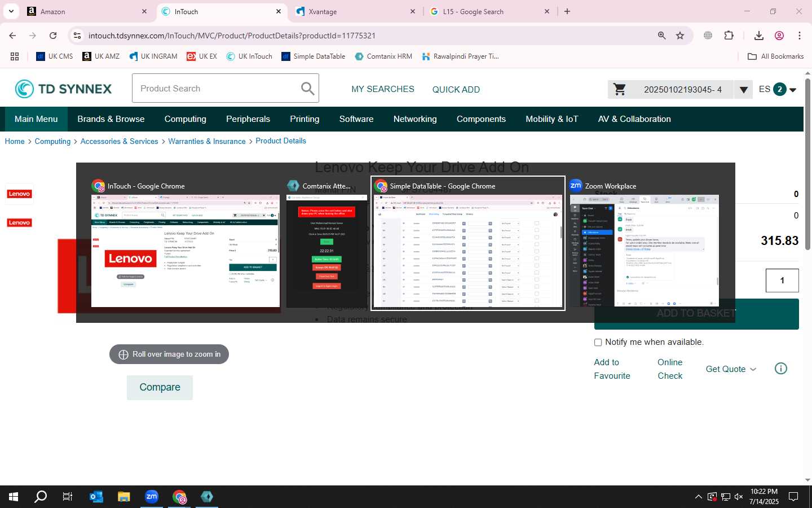Open Brands & Browse menu
This screenshot has width=812, height=508.
coord(111,119)
